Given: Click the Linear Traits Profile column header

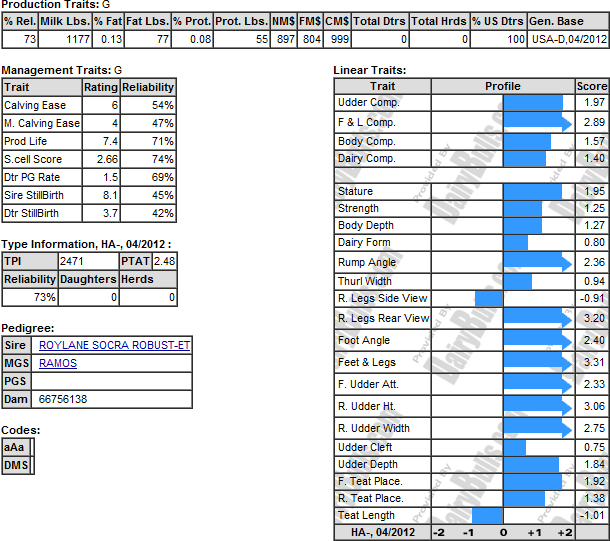Looking at the screenshot, I should [503, 86].
